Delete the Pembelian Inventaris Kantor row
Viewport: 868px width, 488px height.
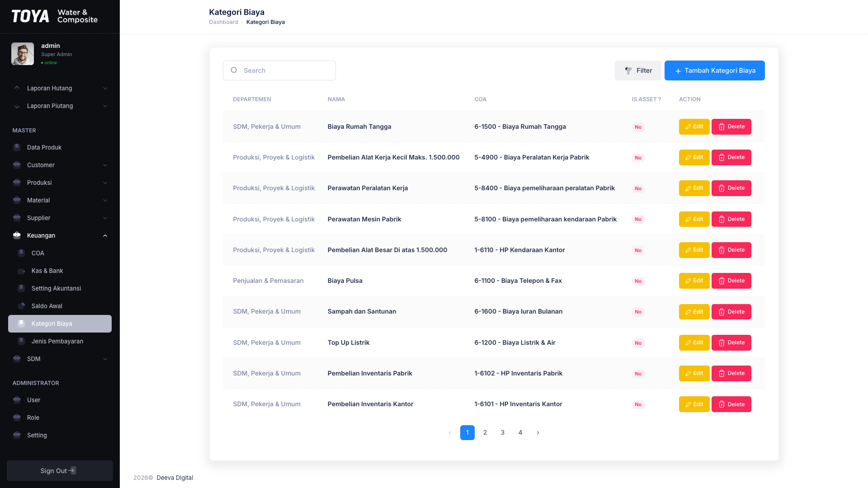point(731,404)
